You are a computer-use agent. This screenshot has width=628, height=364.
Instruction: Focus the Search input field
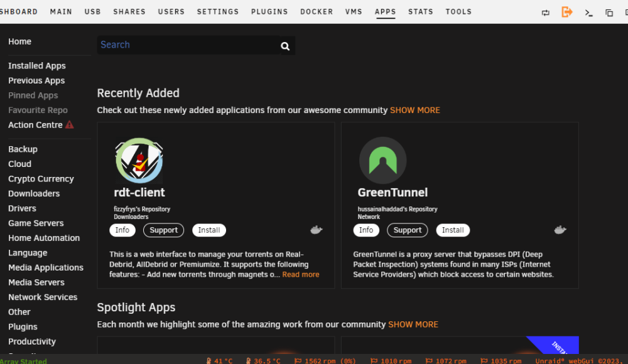pos(188,45)
